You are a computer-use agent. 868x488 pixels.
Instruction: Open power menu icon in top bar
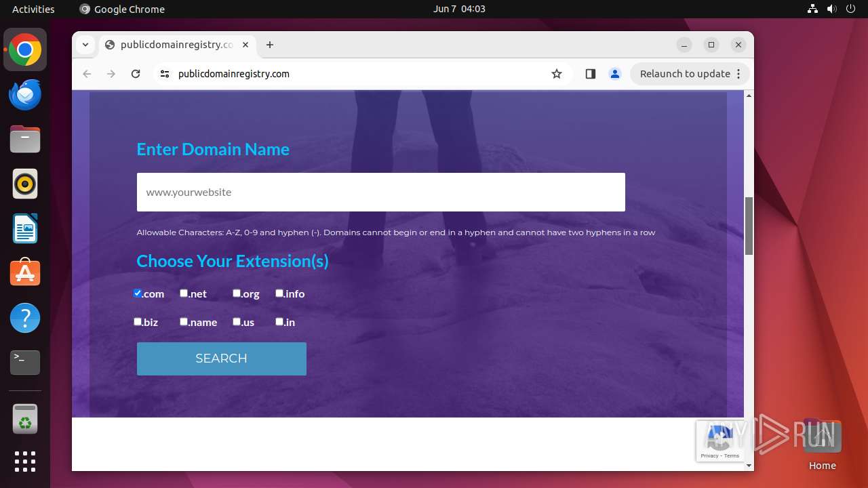(851, 9)
